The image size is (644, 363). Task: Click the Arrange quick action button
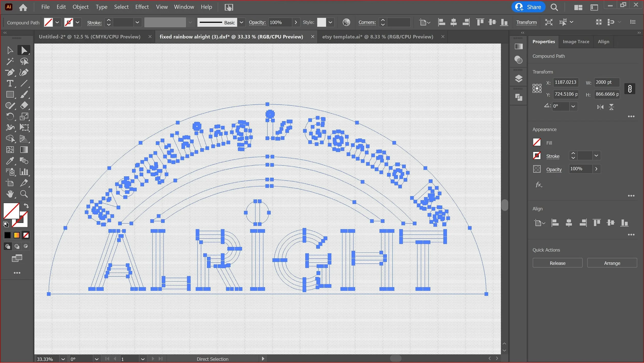coord(612,263)
